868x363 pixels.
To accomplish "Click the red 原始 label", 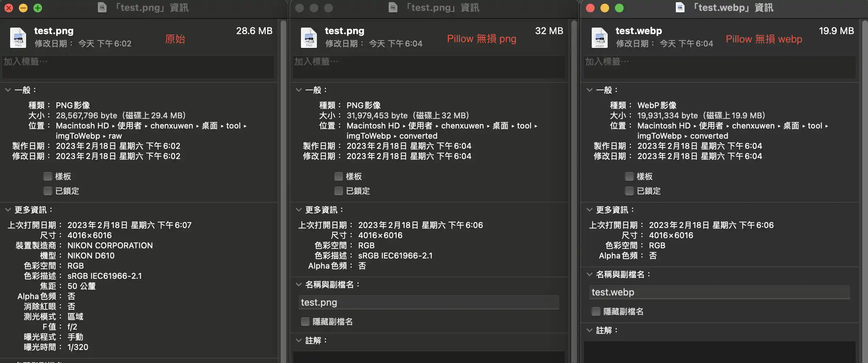I will [175, 39].
